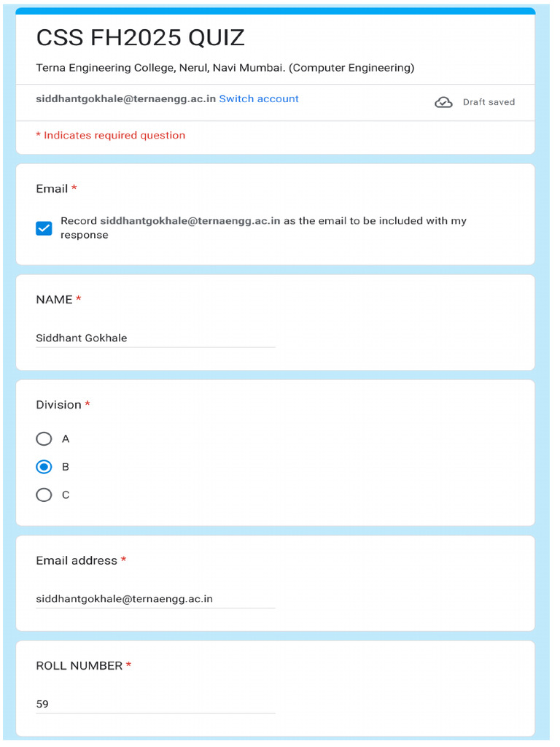
Task: Click the Indicates required question notice
Action: [x=112, y=136]
